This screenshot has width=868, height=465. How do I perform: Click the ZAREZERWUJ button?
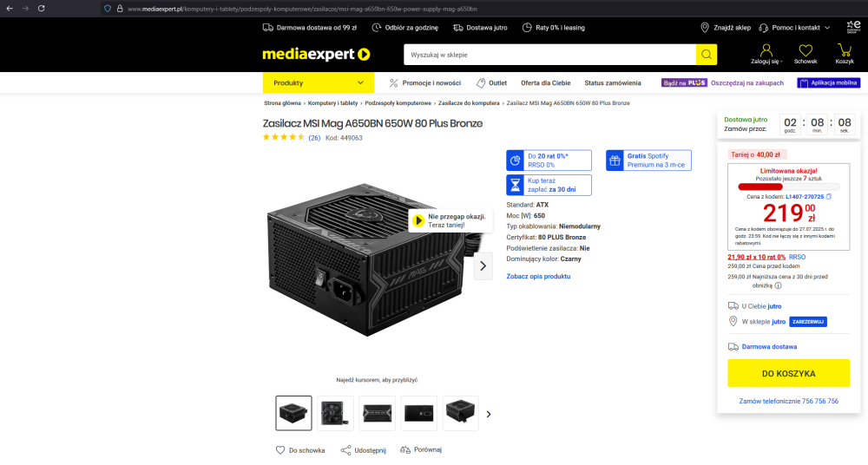[807, 322]
